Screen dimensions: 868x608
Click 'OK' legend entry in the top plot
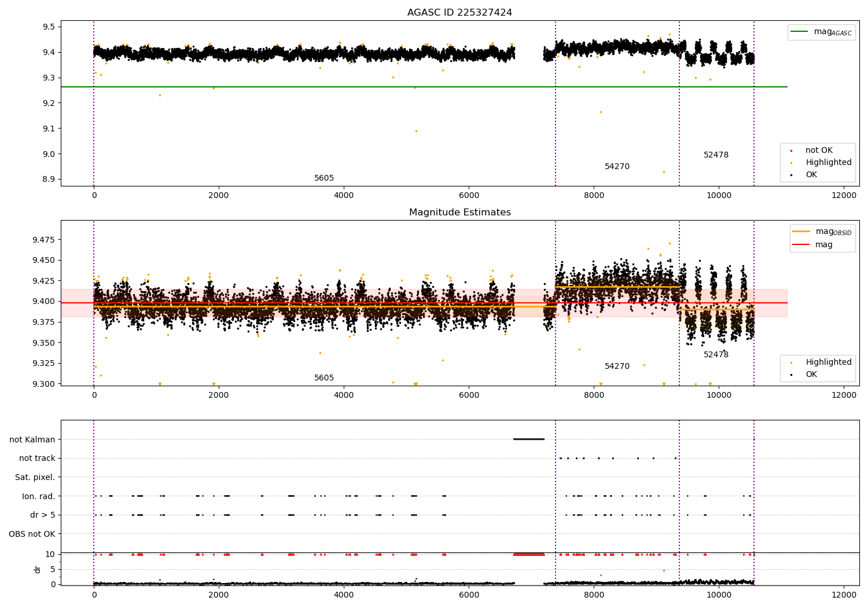(x=803, y=174)
